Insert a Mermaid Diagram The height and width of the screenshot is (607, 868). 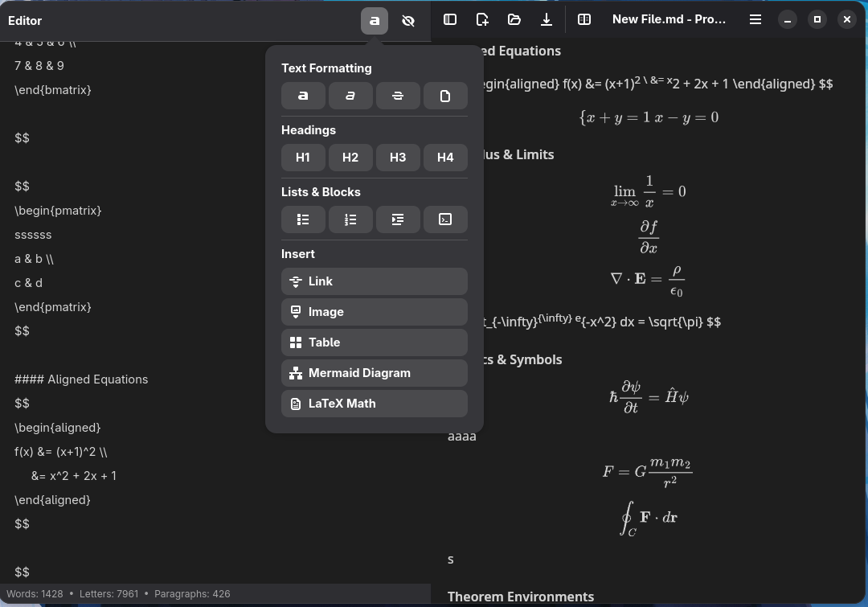point(375,373)
